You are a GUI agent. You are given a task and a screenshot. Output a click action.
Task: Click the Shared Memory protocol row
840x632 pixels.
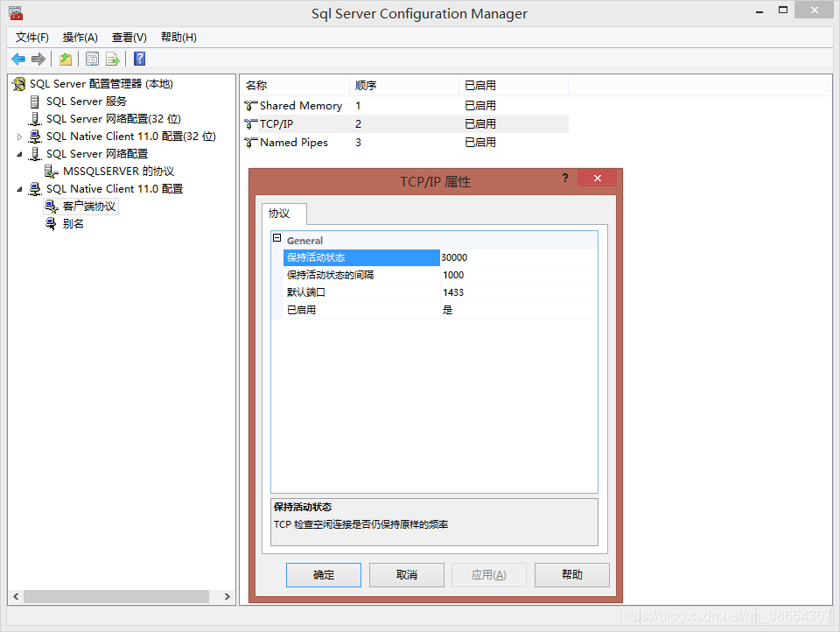300,106
